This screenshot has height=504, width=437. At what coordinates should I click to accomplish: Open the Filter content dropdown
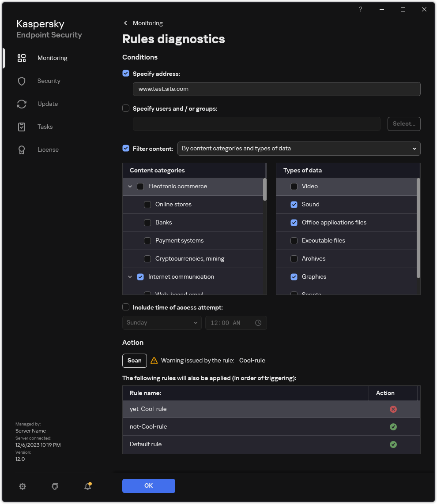299,149
